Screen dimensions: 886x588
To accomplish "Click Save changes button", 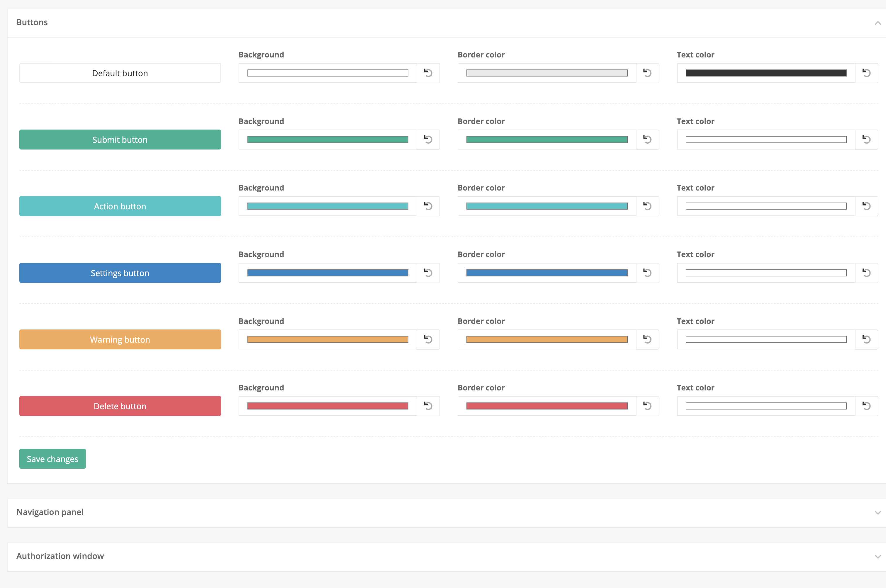I will coord(52,459).
